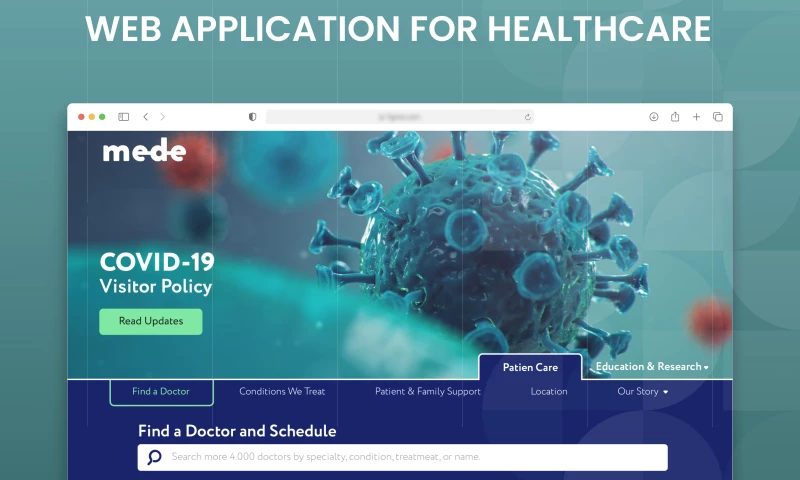Select the Find a Doctor tab
Image resolution: width=800 pixels, height=480 pixels.
tap(161, 392)
